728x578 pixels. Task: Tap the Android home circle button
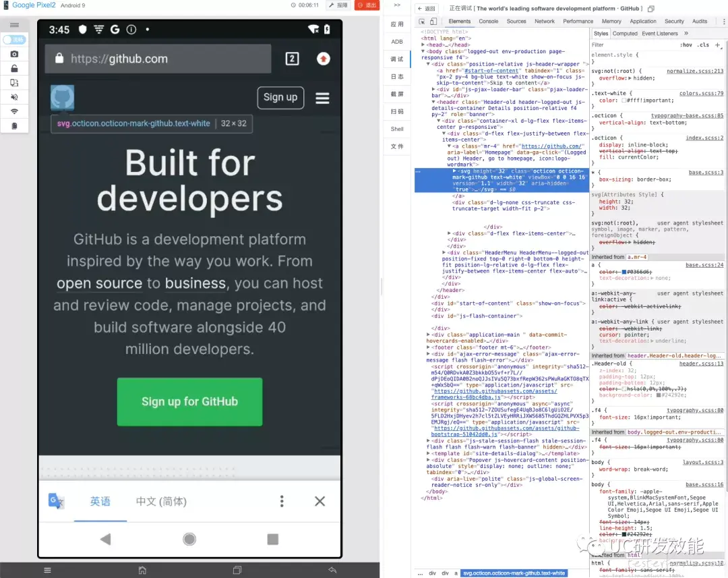tap(189, 539)
